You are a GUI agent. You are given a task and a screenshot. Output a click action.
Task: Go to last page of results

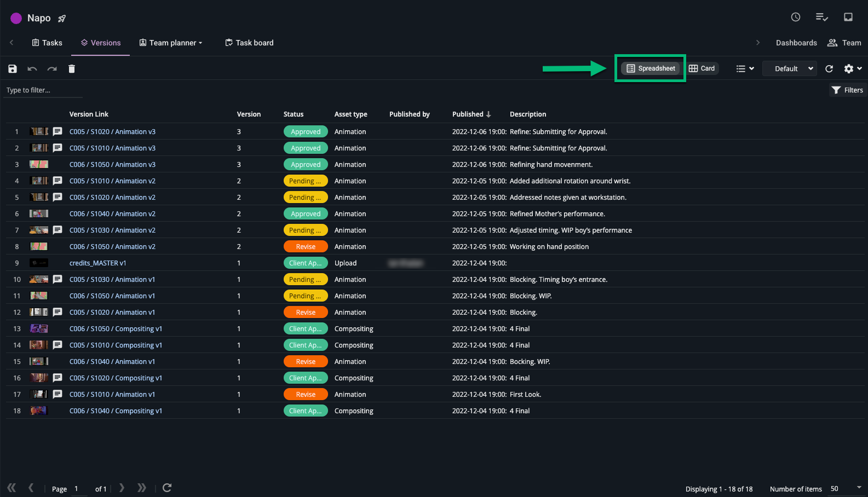(142, 488)
